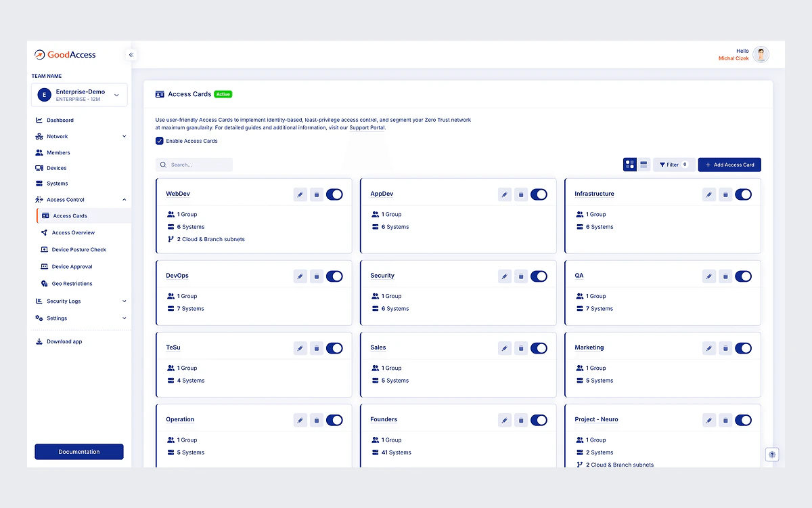Screen dimensions: 812x508
Task: Click the Add Access Card button
Action: [729, 165]
